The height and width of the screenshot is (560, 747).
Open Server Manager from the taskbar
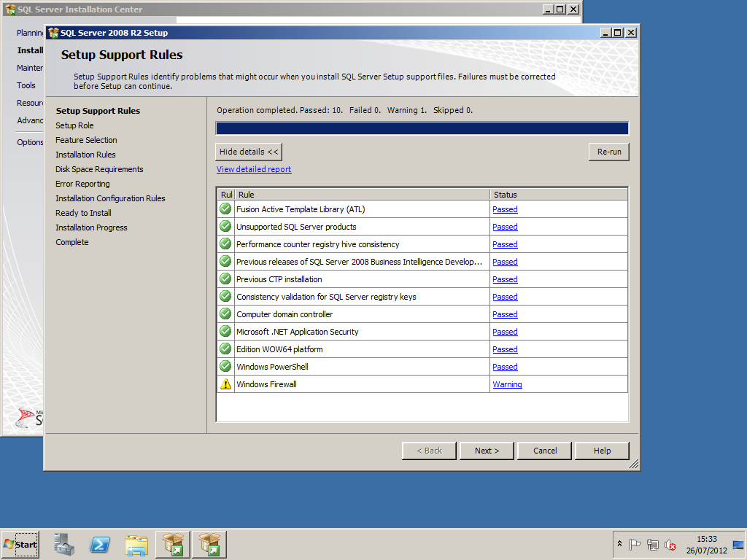[64, 545]
